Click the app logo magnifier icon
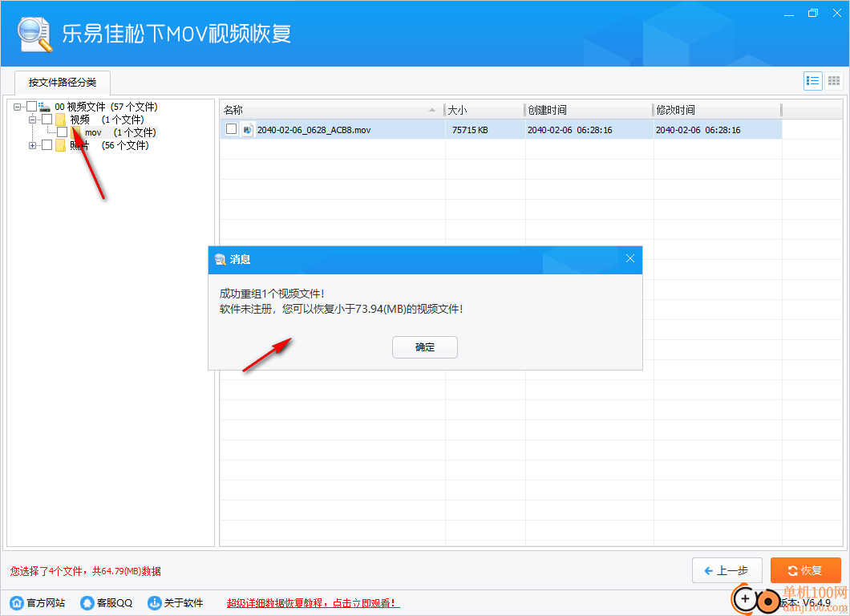 34,34
